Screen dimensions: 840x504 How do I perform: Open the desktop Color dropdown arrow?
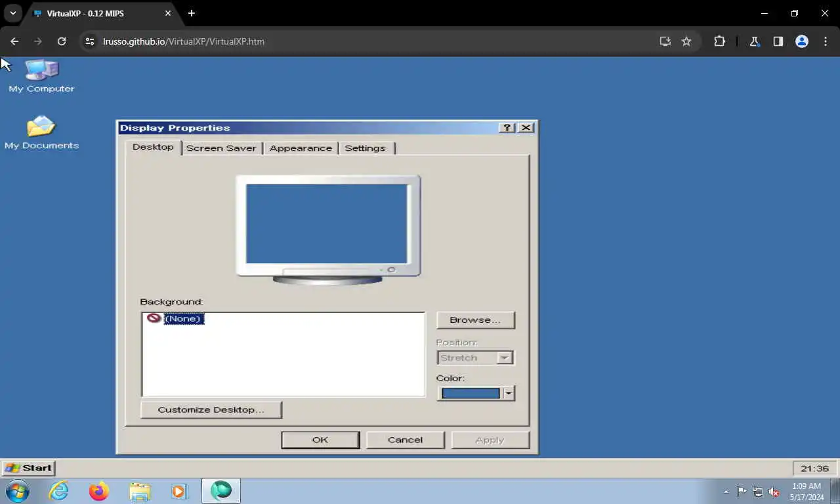(508, 393)
